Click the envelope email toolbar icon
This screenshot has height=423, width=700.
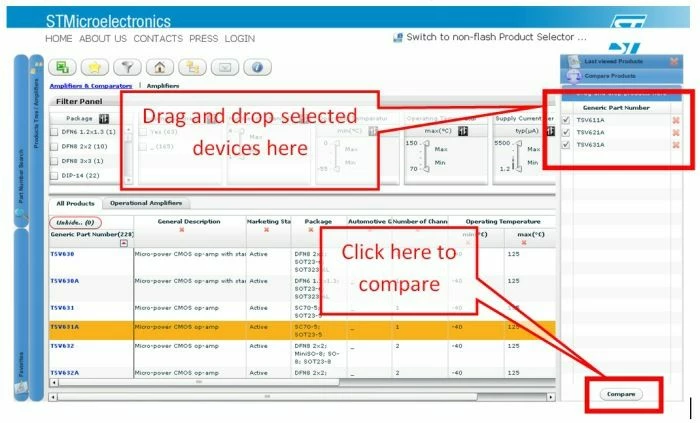[x=225, y=67]
